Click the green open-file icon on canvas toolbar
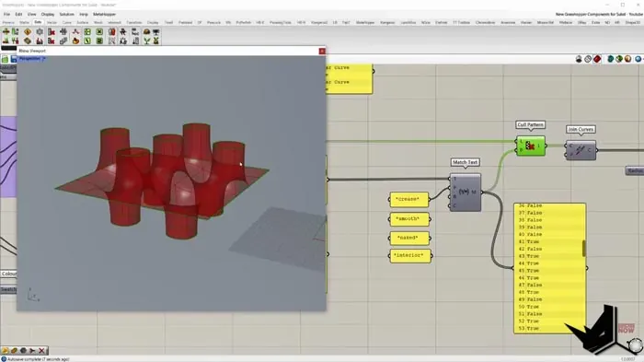The height and width of the screenshot is (362, 644). coord(5,59)
